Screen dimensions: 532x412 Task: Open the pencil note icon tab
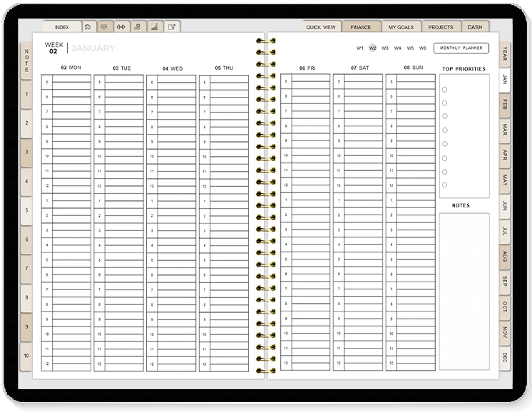pos(171,27)
